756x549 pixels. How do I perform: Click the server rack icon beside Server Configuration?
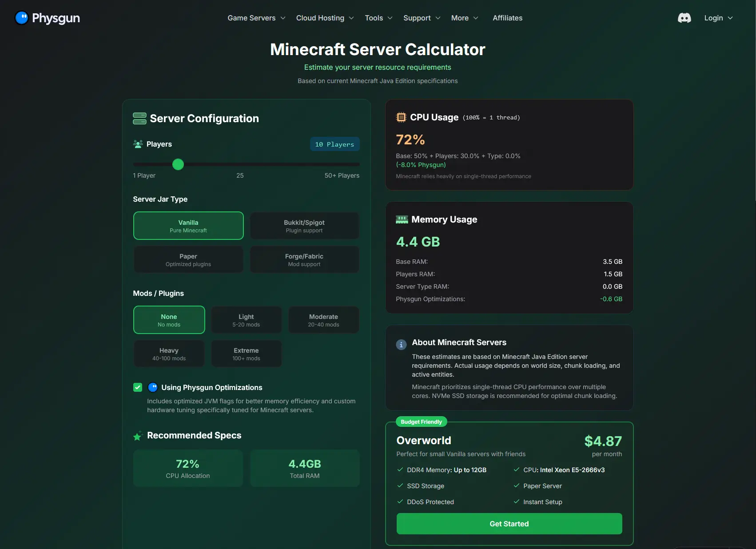click(139, 118)
